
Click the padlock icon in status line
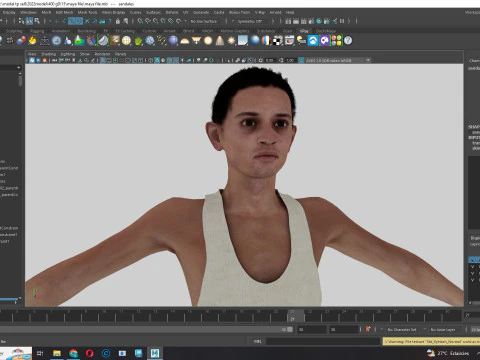(118, 21)
